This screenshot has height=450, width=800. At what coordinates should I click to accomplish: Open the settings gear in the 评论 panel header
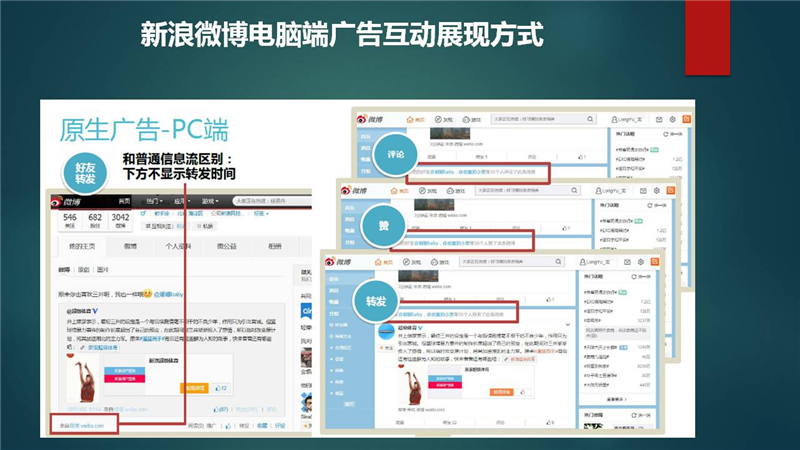click(672, 119)
